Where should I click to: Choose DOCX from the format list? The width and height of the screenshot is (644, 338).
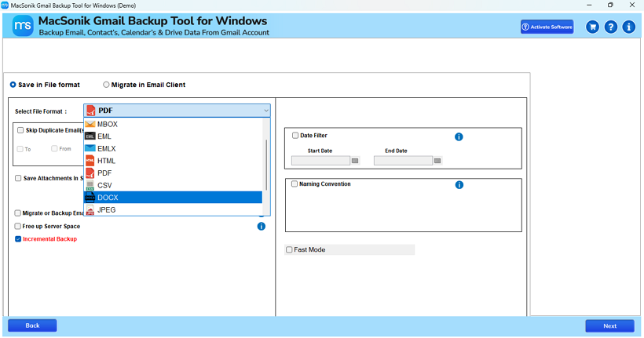click(x=173, y=198)
